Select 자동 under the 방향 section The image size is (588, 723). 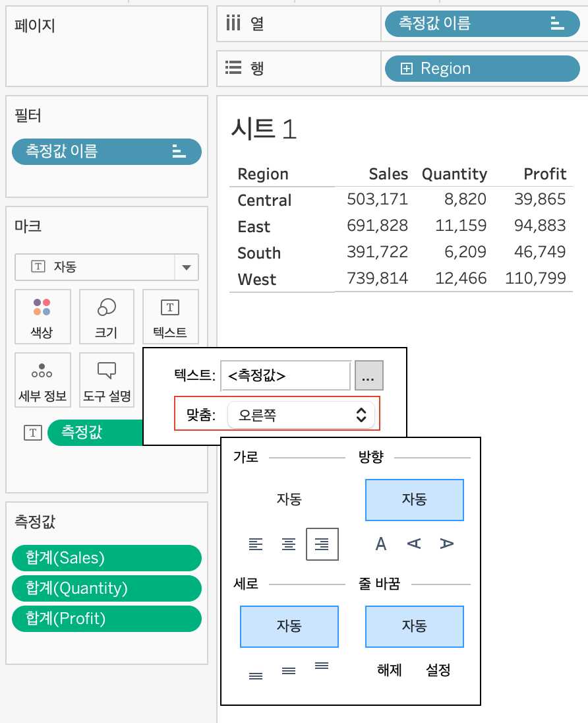coord(414,500)
